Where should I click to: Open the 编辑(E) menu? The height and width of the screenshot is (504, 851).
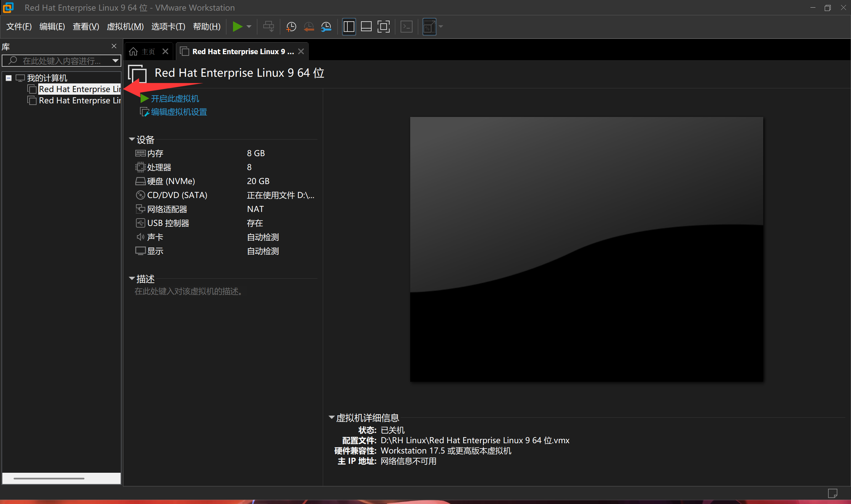(x=52, y=27)
